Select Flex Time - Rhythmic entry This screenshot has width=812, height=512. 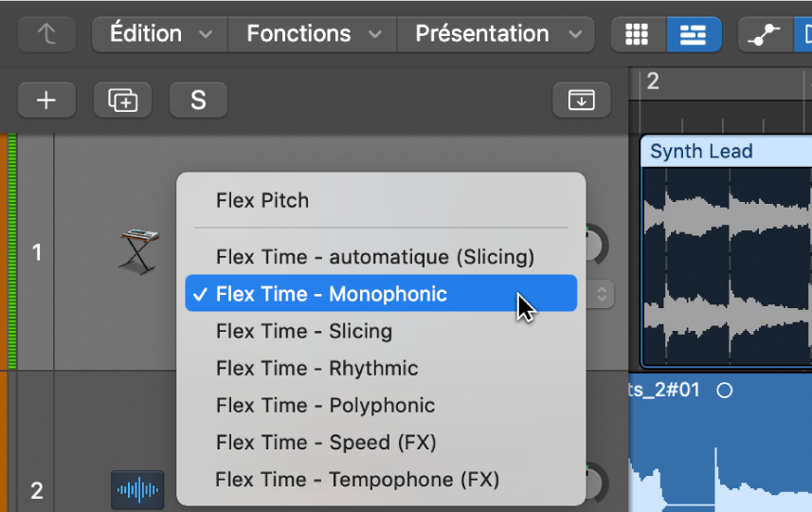click(316, 369)
